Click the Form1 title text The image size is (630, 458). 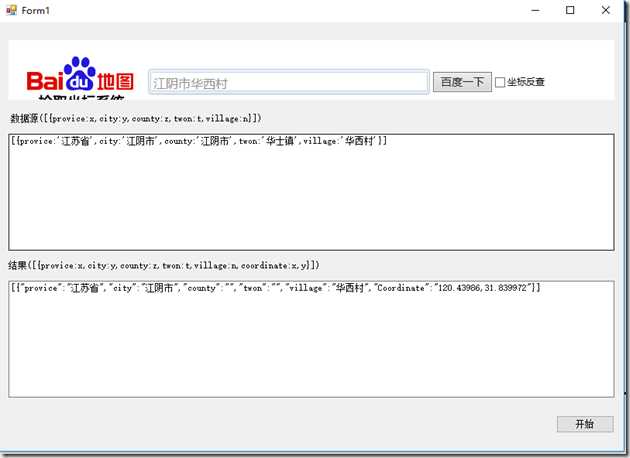pos(35,10)
